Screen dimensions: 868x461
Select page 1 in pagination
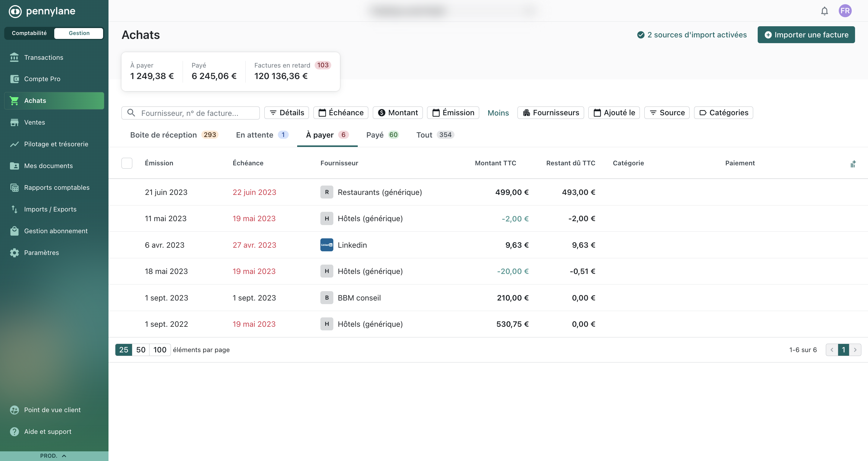[843, 350]
